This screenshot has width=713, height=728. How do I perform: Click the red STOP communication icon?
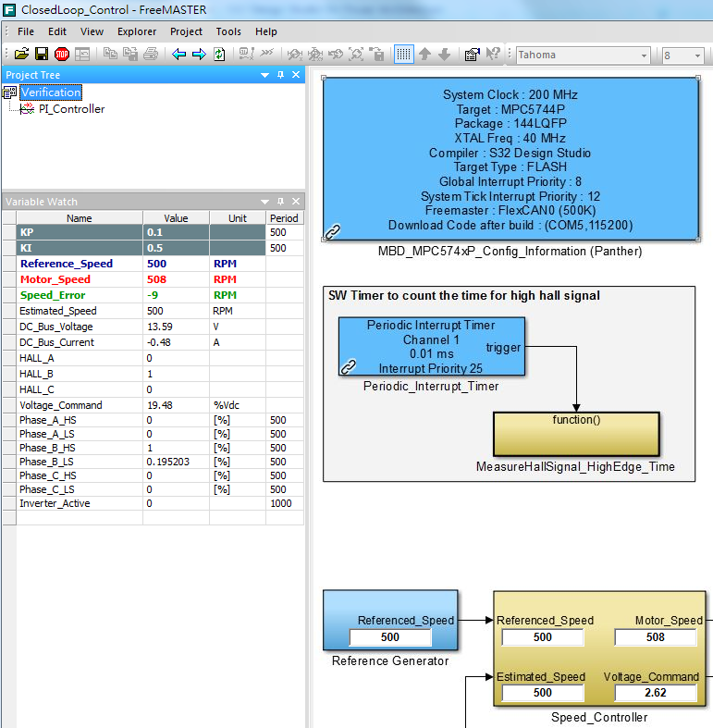[x=62, y=55]
